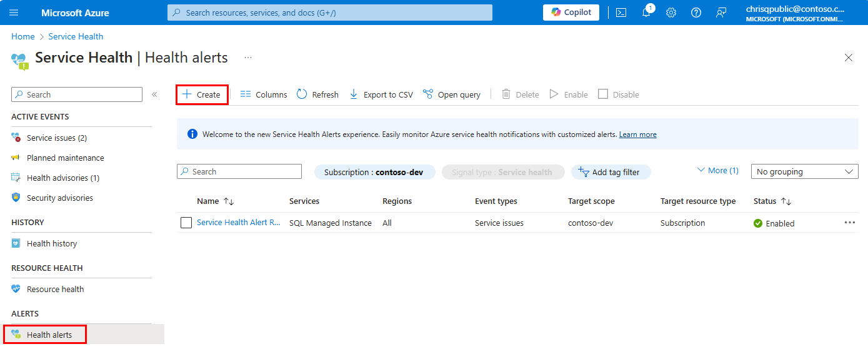
Task: Open Health history in sidebar
Action: (52, 243)
